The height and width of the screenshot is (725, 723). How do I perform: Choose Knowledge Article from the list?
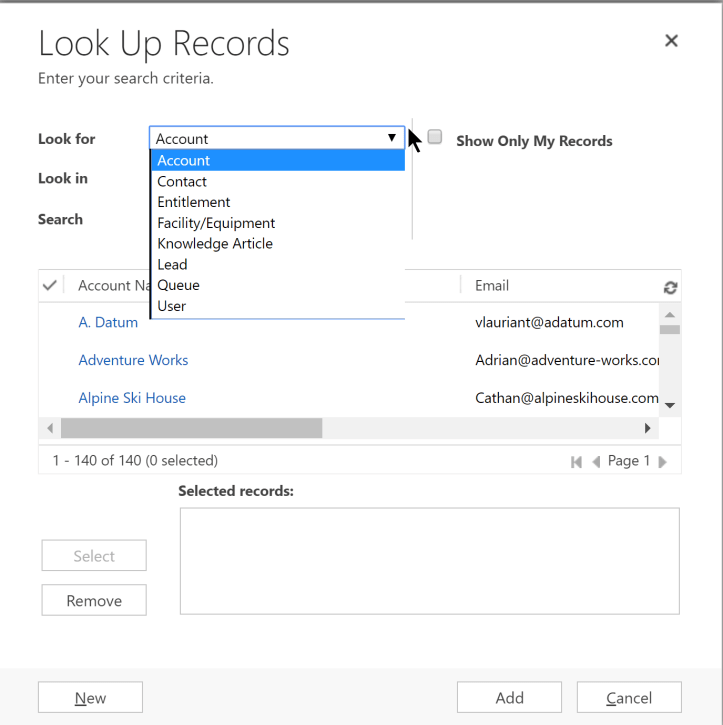pyautogui.click(x=215, y=243)
